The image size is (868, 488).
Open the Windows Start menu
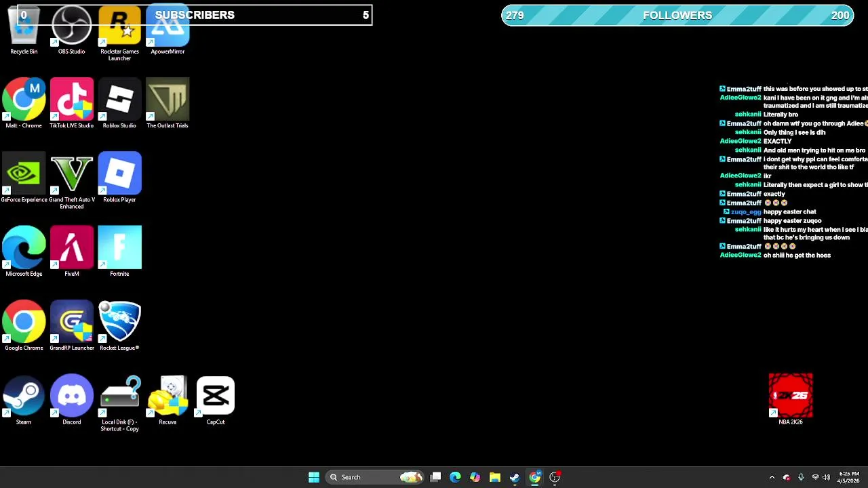point(313,477)
